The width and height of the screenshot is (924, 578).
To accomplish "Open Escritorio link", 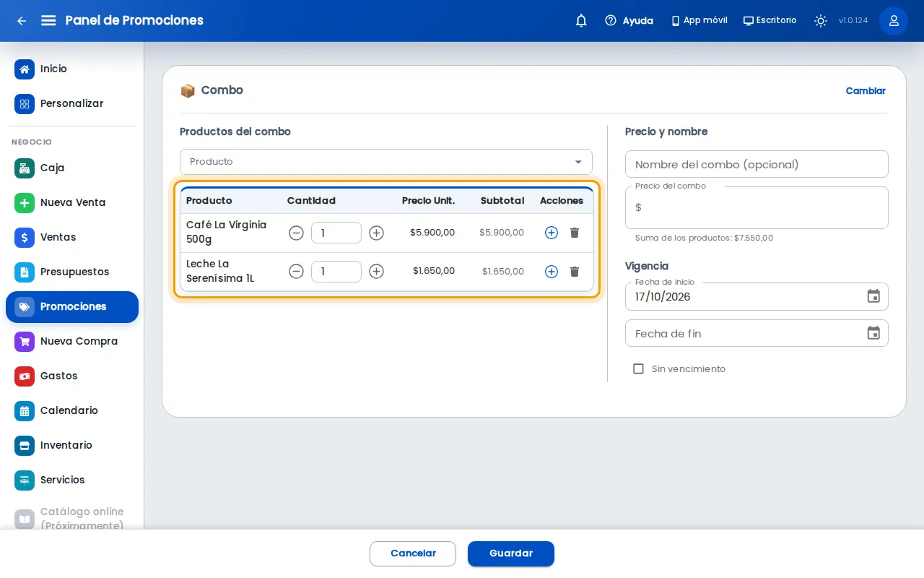I will click(770, 21).
